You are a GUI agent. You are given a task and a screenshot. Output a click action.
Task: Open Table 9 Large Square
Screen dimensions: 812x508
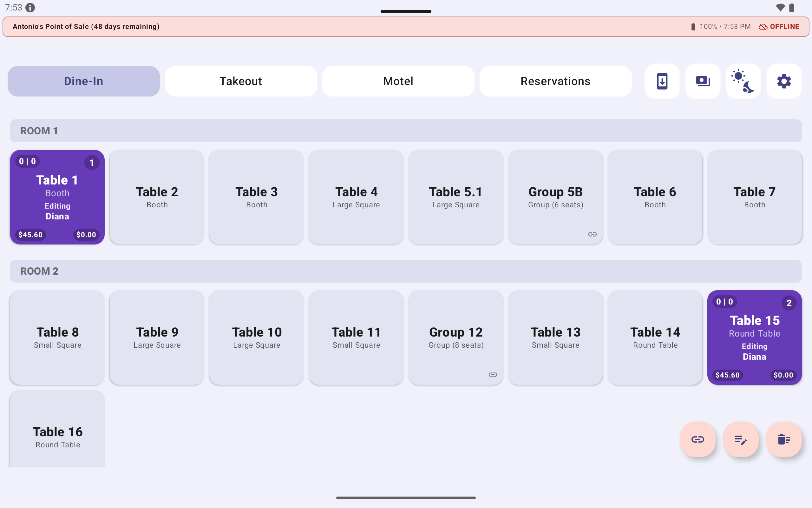click(x=157, y=337)
